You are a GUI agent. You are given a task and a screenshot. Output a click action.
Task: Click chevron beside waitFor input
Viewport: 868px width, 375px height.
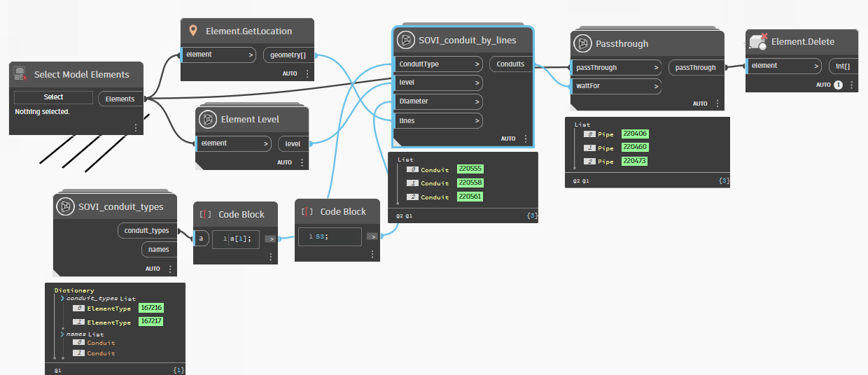click(x=656, y=86)
